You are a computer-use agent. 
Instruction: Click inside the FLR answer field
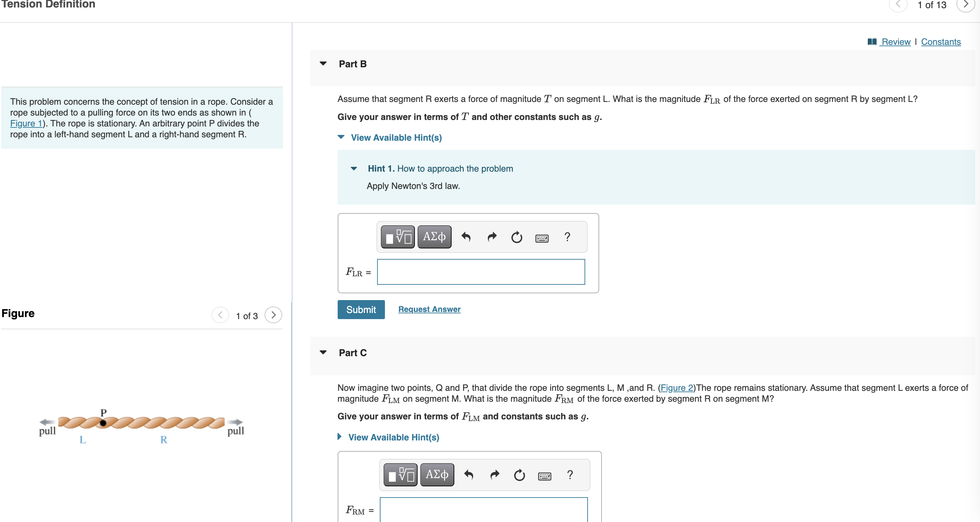[480, 272]
